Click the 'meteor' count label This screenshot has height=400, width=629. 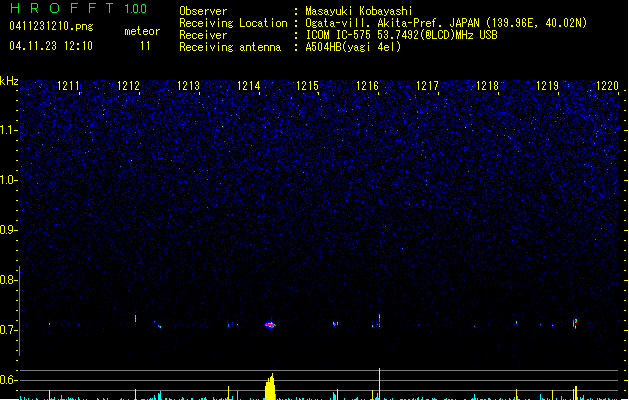click(142, 31)
